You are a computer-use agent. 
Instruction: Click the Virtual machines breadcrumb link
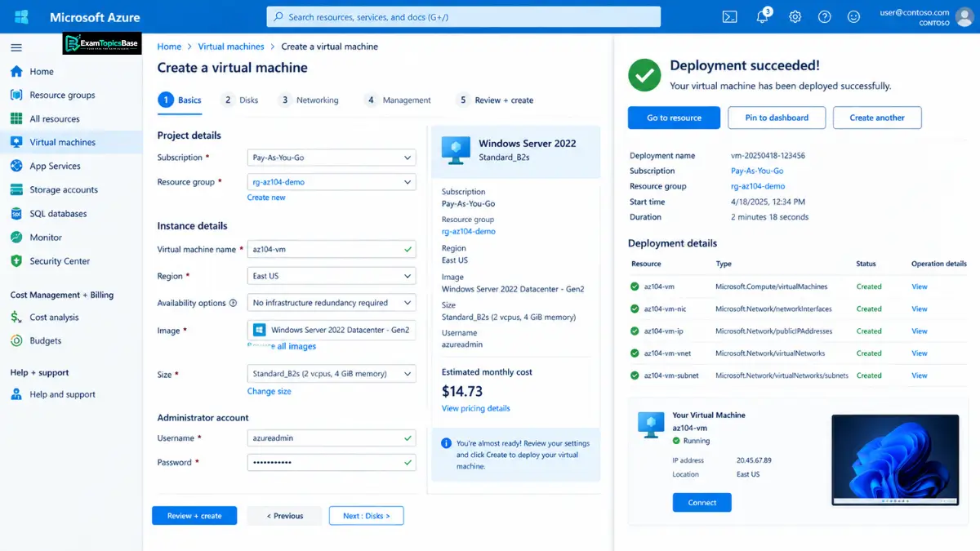pos(231,47)
